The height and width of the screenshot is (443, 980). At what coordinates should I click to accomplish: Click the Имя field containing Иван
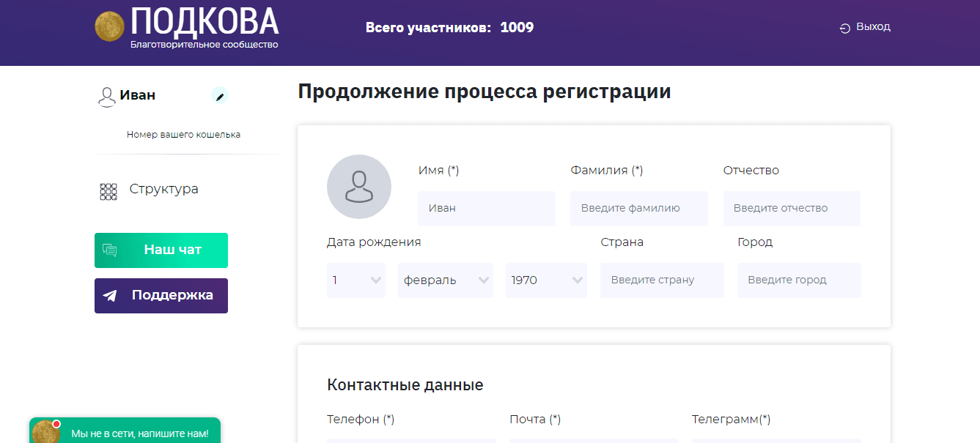coord(486,209)
